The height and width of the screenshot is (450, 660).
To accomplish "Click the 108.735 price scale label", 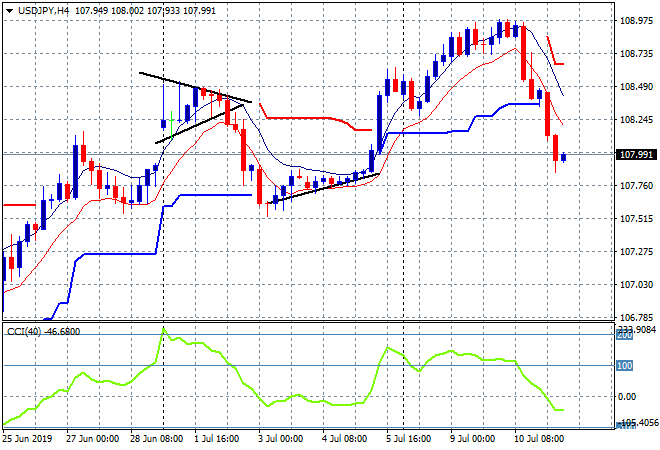I will [x=636, y=53].
